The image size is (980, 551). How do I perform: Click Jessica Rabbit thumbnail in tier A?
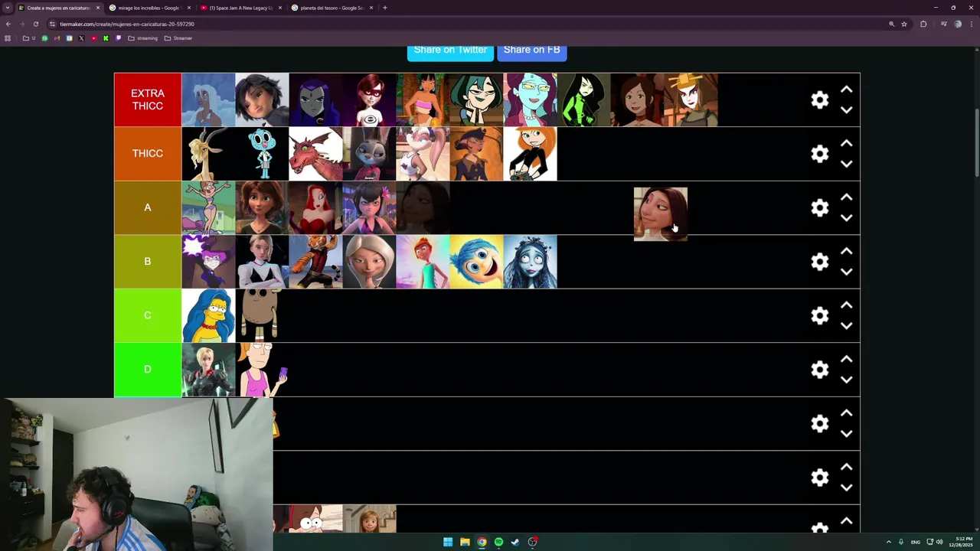[x=315, y=208]
